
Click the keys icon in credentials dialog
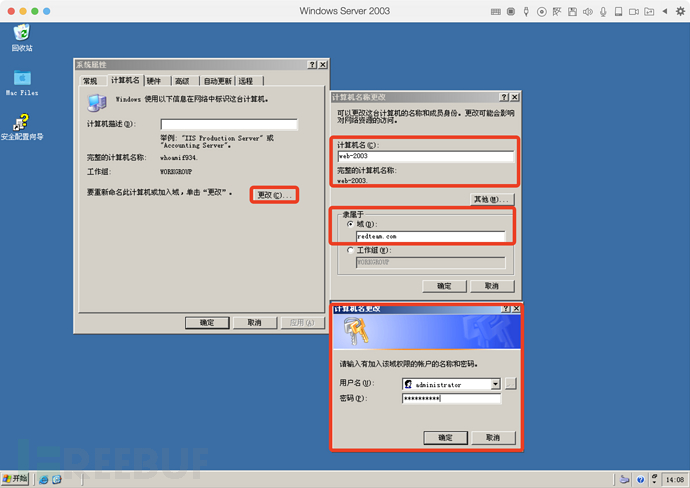pyautogui.click(x=356, y=332)
